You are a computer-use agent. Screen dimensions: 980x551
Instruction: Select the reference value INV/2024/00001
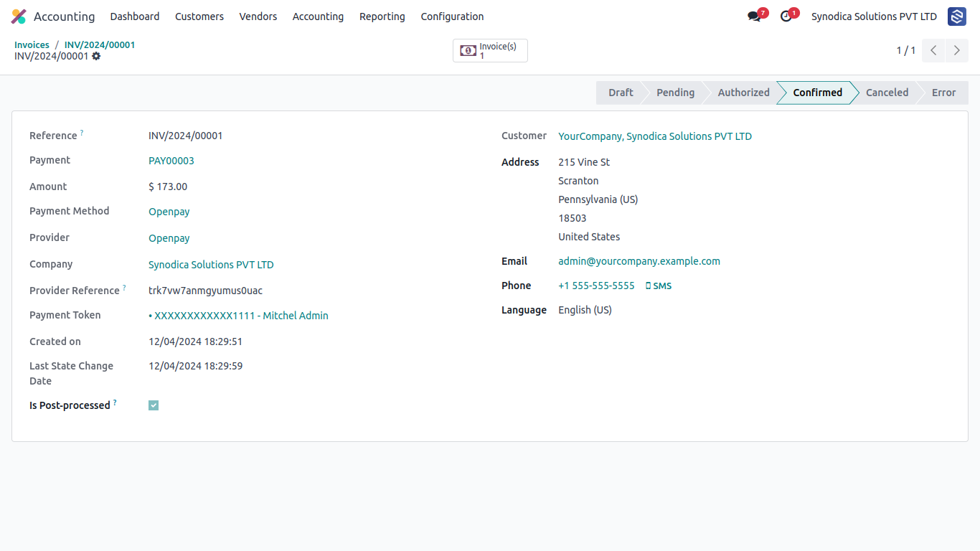(186, 136)
